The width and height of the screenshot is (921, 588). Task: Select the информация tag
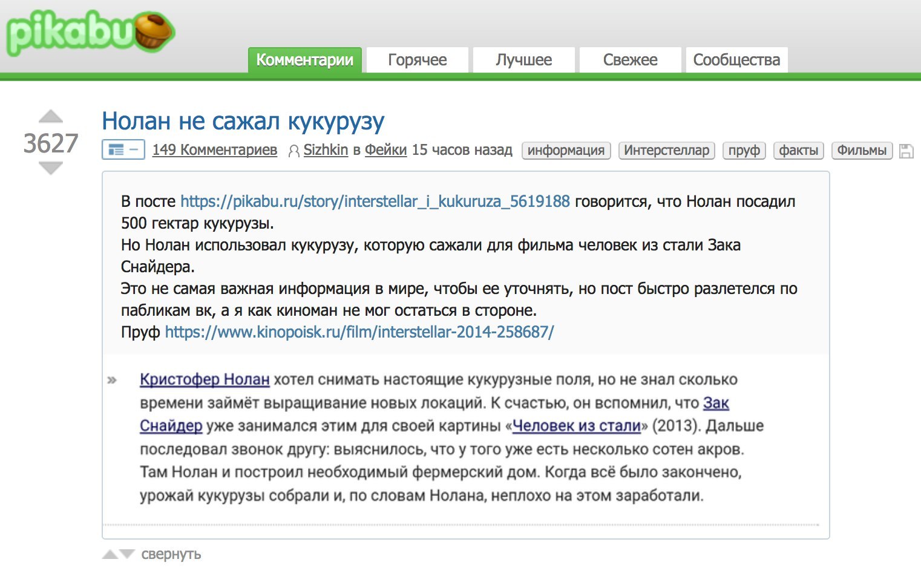click(566, 151)
